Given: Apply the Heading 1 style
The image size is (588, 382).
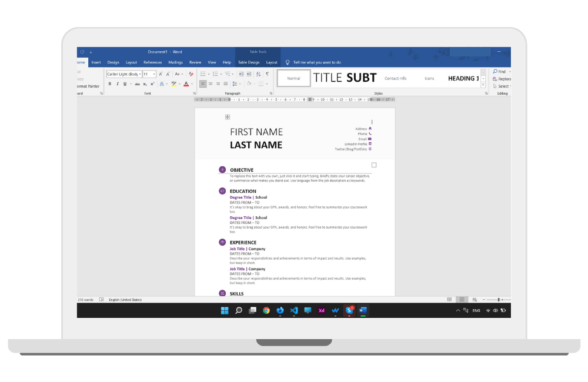Looking at the screenshot, I should pos(463,78).
